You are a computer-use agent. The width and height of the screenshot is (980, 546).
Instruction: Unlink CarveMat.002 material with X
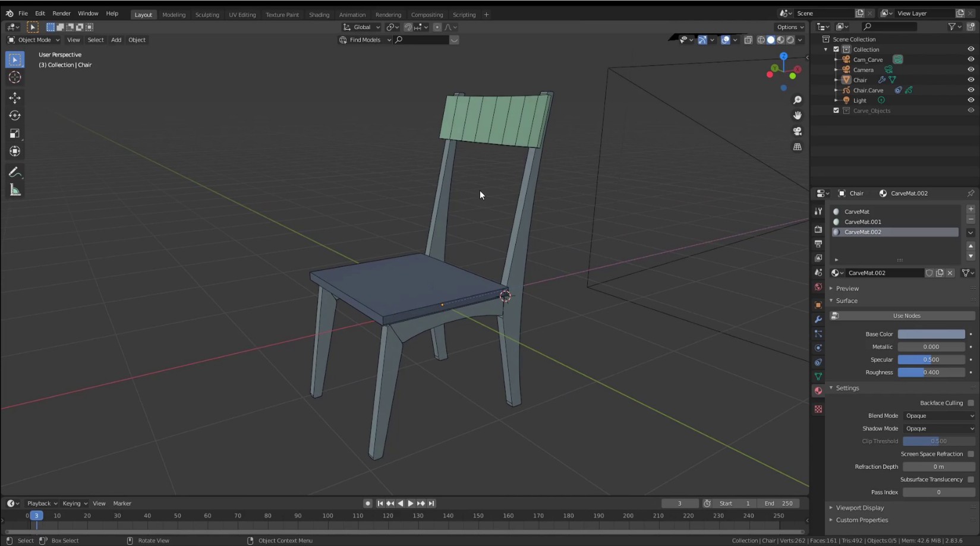pyautogui.click(x=950, y=273)
